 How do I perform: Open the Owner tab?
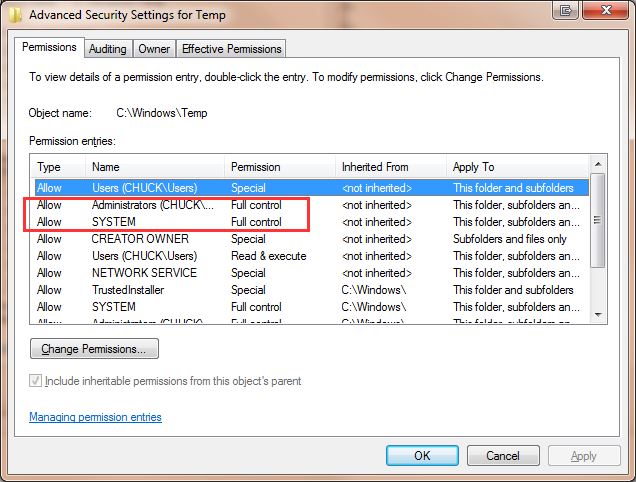tap(154, 49)
